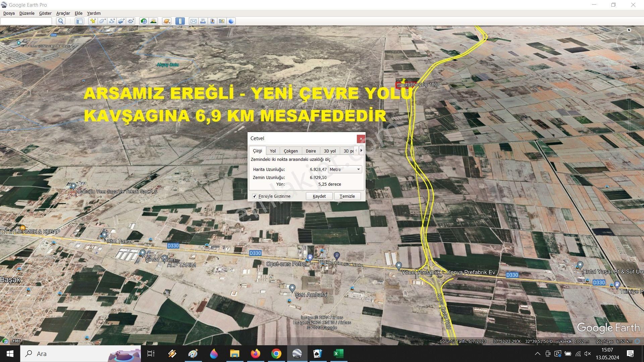This screenshot has height=362, width=644.
Task: Switch to the 3D yol tab
Action: point(330,151)
